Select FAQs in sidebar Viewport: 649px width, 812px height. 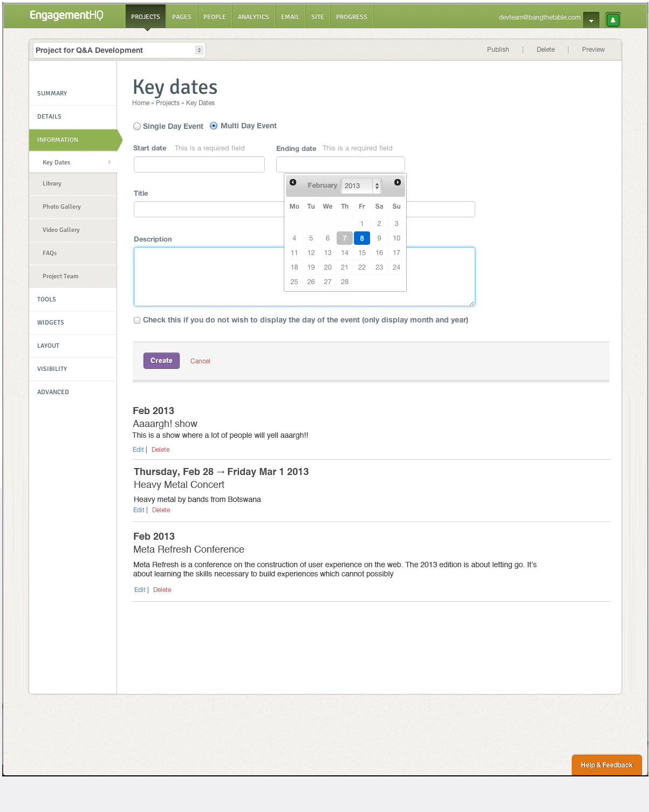(x=73, y=253)
